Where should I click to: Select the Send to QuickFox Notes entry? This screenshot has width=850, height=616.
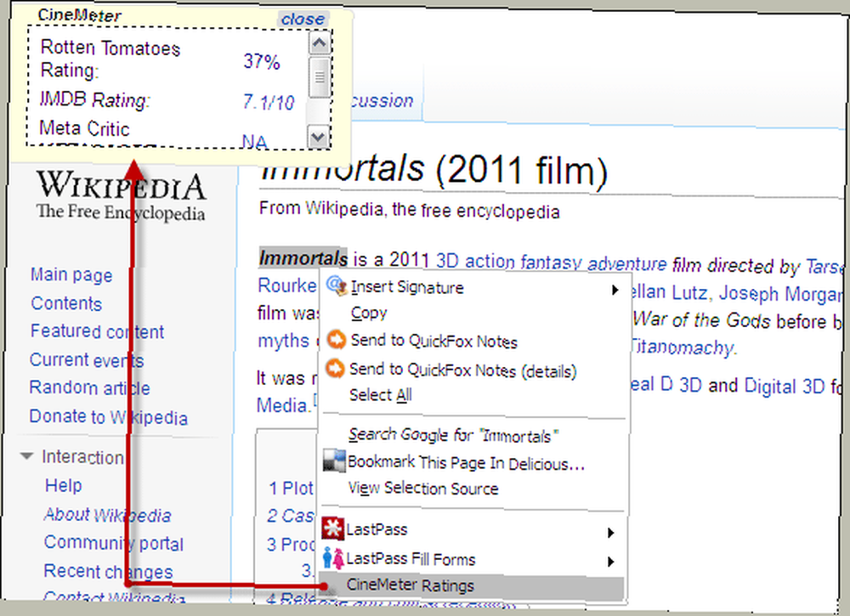(x=433, y=341)
